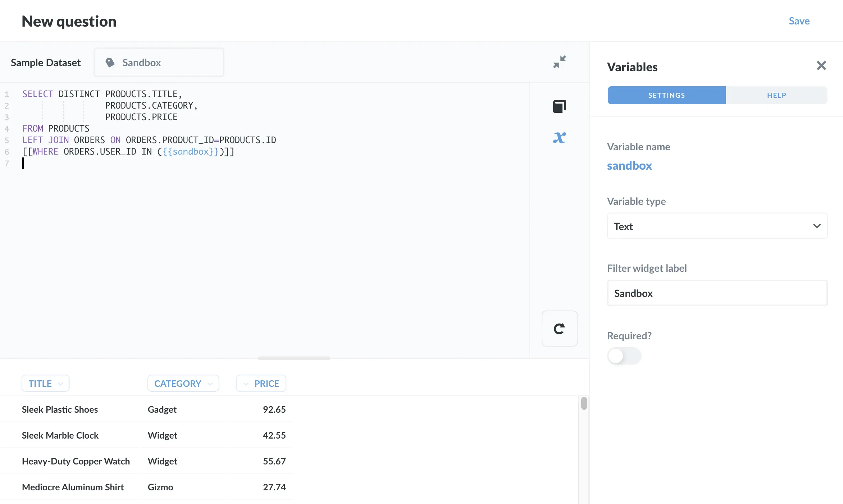Image resolution: width=843 pixels, height=504 pixels.
Task: Open the data reference book icon
Action: coord(559,106)
